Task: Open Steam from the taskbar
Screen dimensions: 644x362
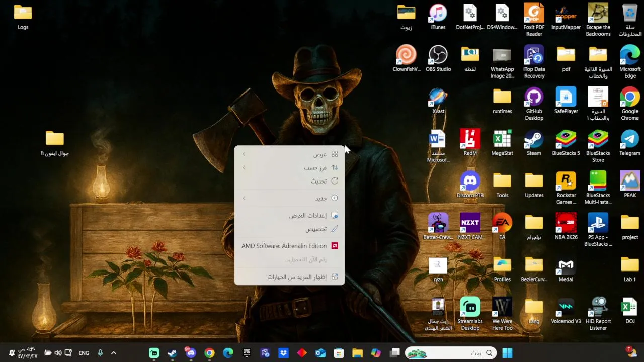Action: [172, 353]
